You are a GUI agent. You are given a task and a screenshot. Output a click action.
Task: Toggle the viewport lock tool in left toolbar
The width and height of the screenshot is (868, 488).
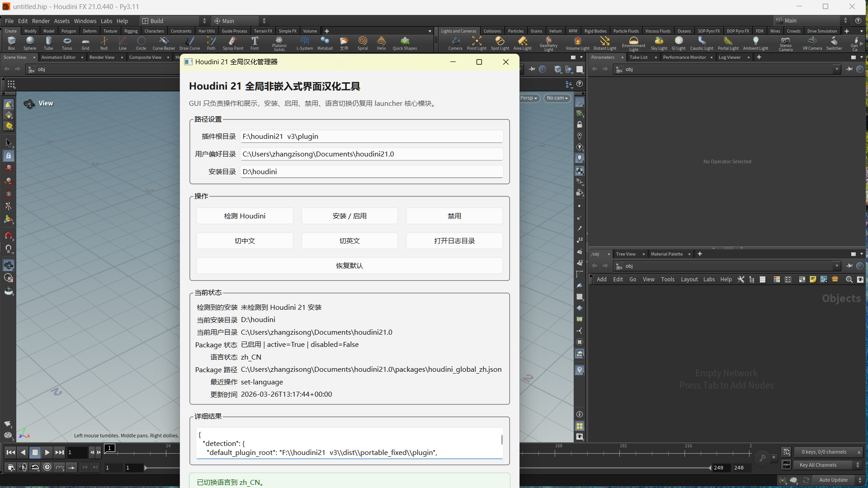[9, 156]
